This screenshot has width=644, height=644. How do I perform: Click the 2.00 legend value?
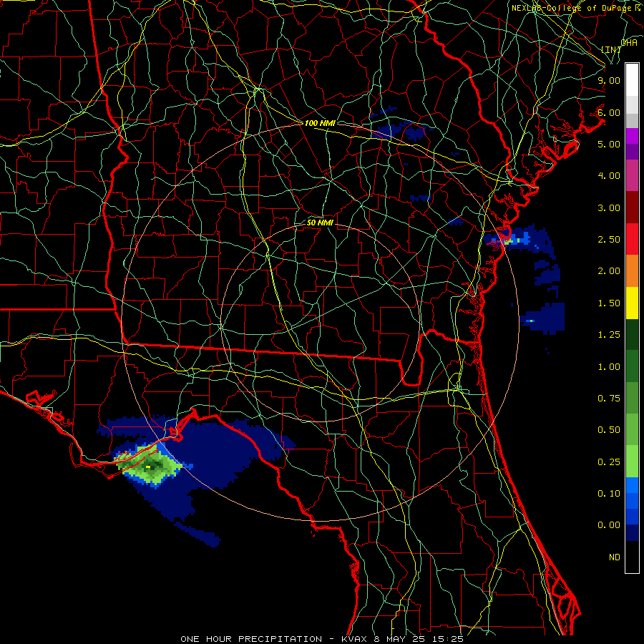[x=609, y=271]
